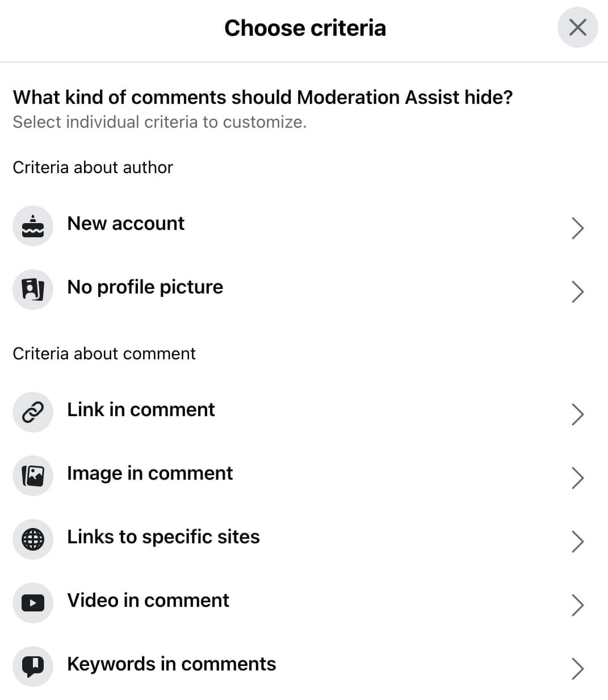The width and height of the screenshot is (608, 700).
Task: Open the New account criteria
Action: [304, 226]
